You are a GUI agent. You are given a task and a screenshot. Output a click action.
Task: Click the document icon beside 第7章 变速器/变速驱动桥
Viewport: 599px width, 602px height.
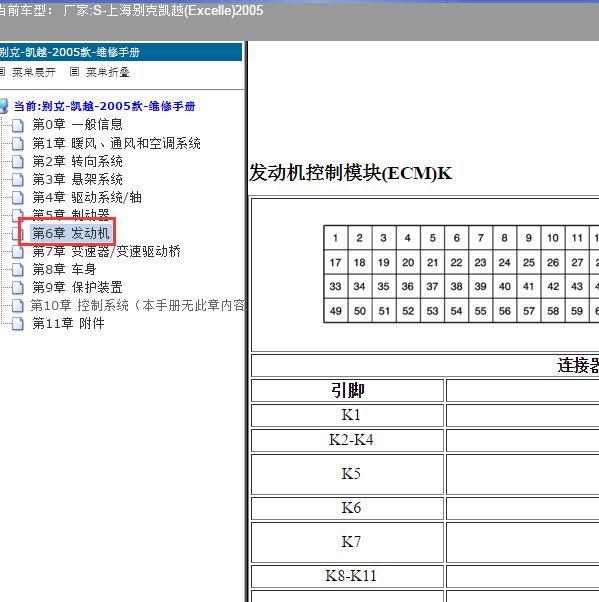(x=18, y=252)
